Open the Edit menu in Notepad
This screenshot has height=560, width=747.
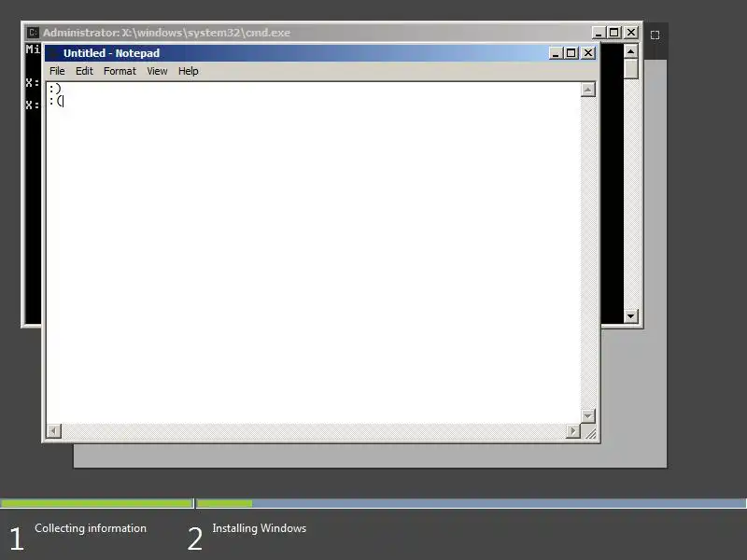coord(84,71)
